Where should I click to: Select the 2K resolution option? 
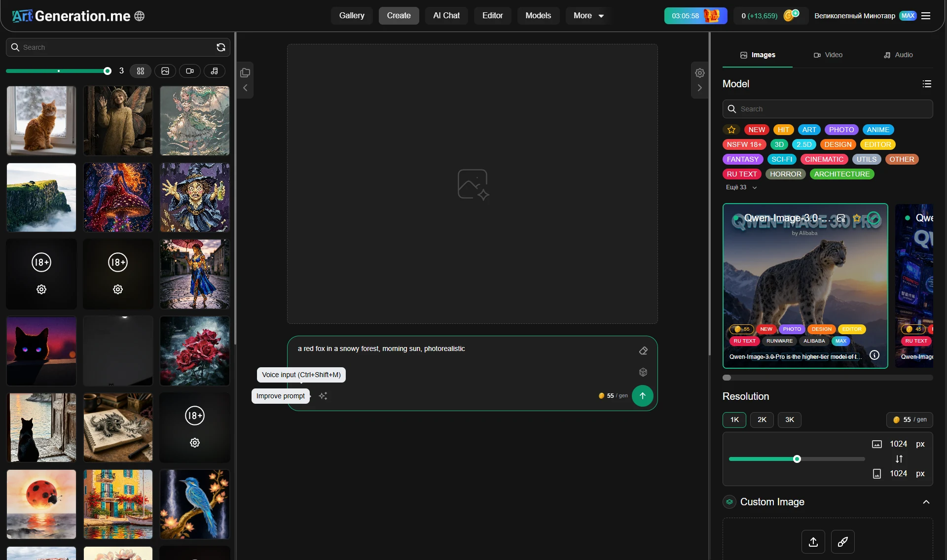(x=762, y=420)
